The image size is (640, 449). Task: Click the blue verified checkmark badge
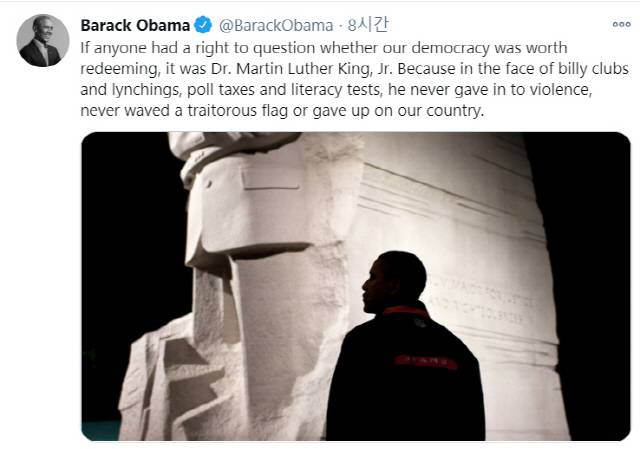coord(202,25)
